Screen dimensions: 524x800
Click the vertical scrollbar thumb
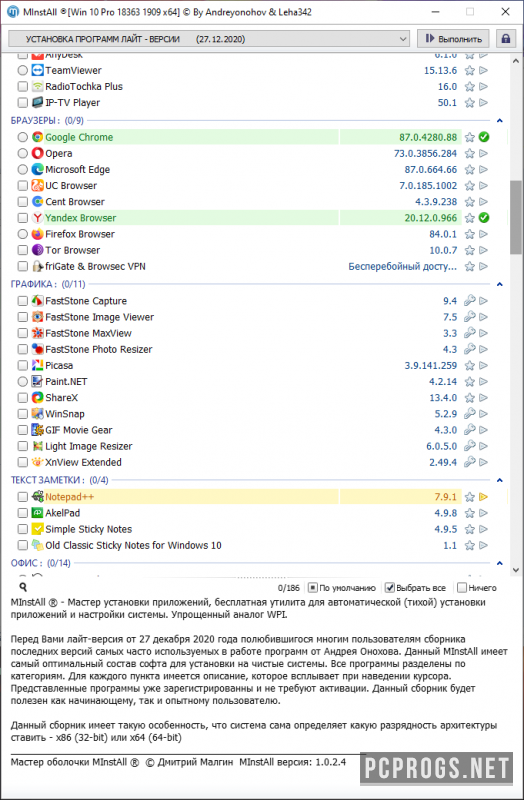pos(515,217)
